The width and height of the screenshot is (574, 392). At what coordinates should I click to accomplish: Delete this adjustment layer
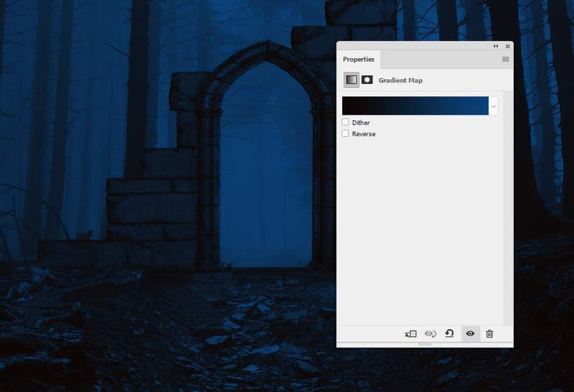pyautogui.click(x=489, y=333)
